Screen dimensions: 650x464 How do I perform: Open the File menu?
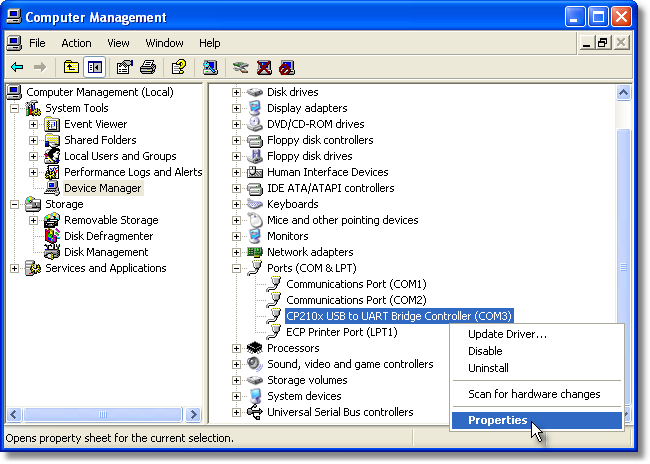pyautogui.click(x=37, y=43)
